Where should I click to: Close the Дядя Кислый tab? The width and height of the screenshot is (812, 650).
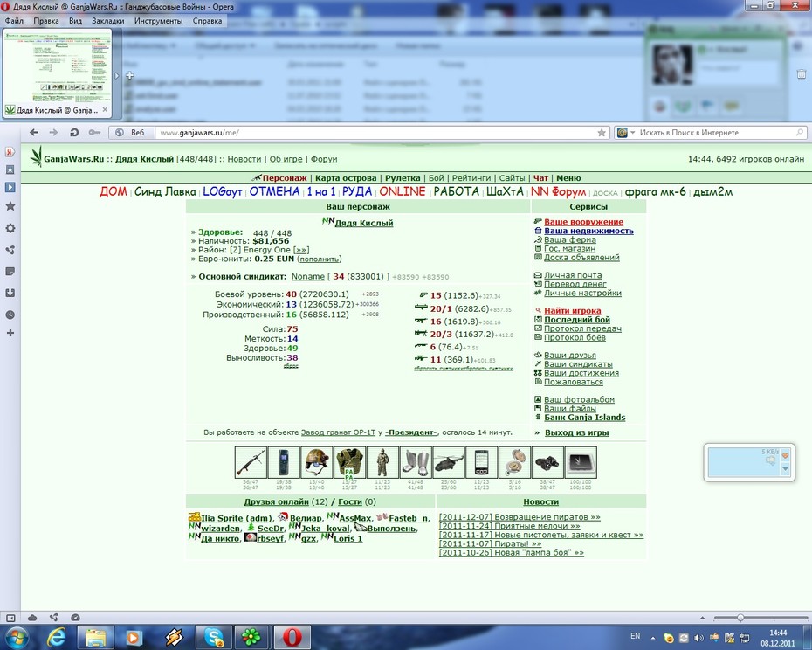click(105, 110)
